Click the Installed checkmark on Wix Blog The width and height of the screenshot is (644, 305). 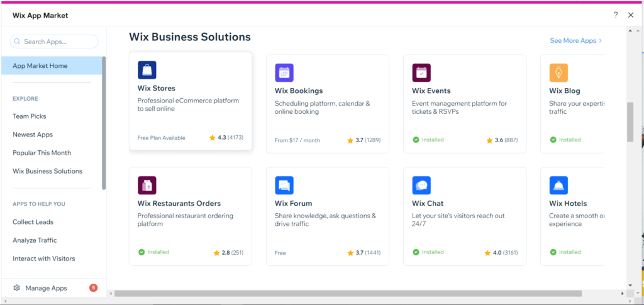point(553,140)
